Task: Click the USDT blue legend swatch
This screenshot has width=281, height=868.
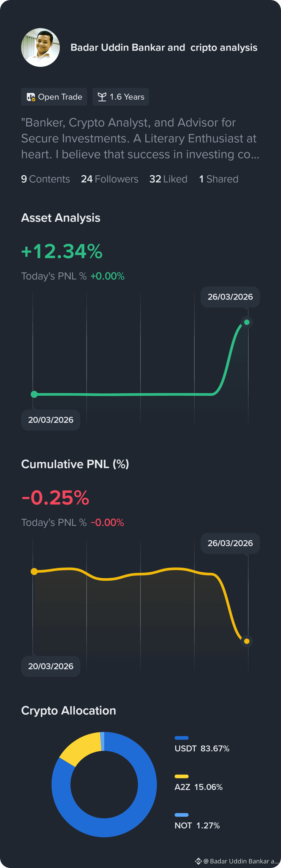Action: (182, 738)
